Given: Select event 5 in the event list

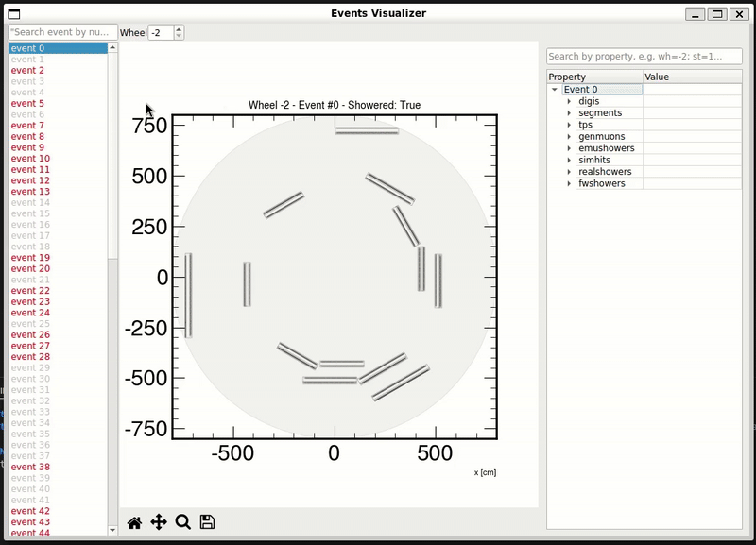Looking at the screenshot, I should (27, 104).
